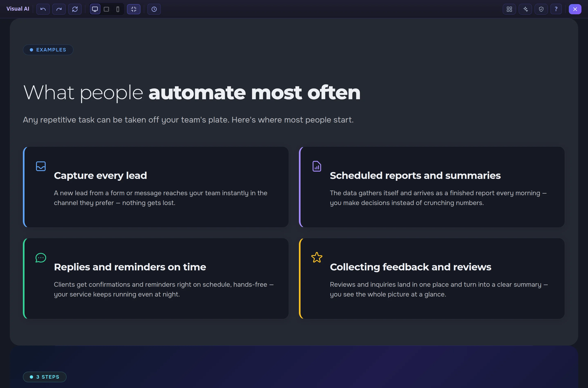
Task: Open help with the question mark icon
Action: 556,9
